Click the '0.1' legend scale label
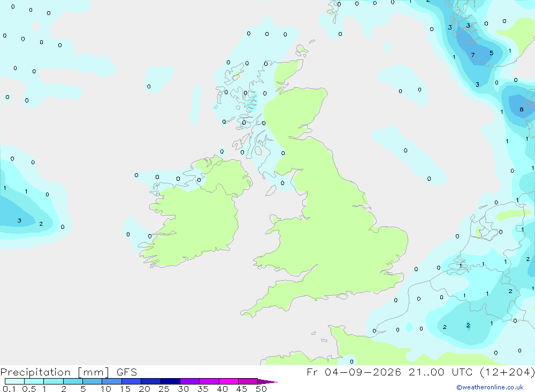 pos(9,389)
